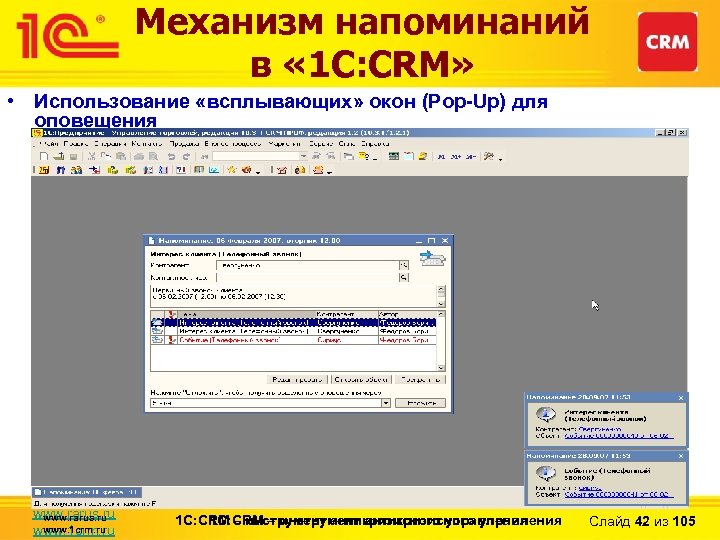Expand the toolbar search combo box arrow
The width and height of the screenshot is (720, 540).
click(303, 157)
